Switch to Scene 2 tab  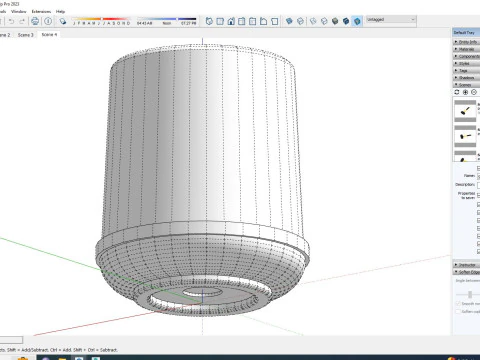[5, 35]
